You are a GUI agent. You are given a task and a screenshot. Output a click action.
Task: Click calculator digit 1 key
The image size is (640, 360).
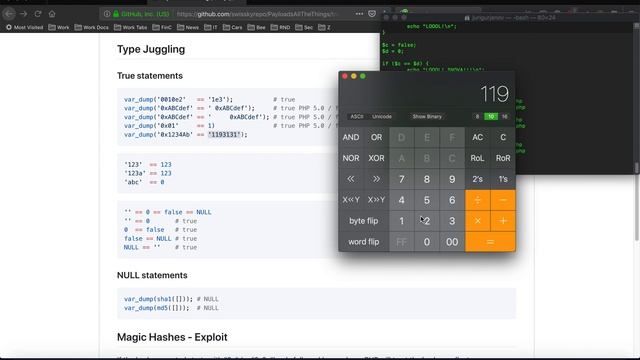(402, 221)
